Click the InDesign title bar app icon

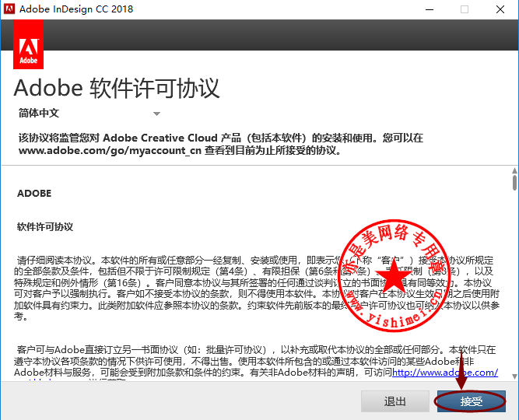coord(9,9)
